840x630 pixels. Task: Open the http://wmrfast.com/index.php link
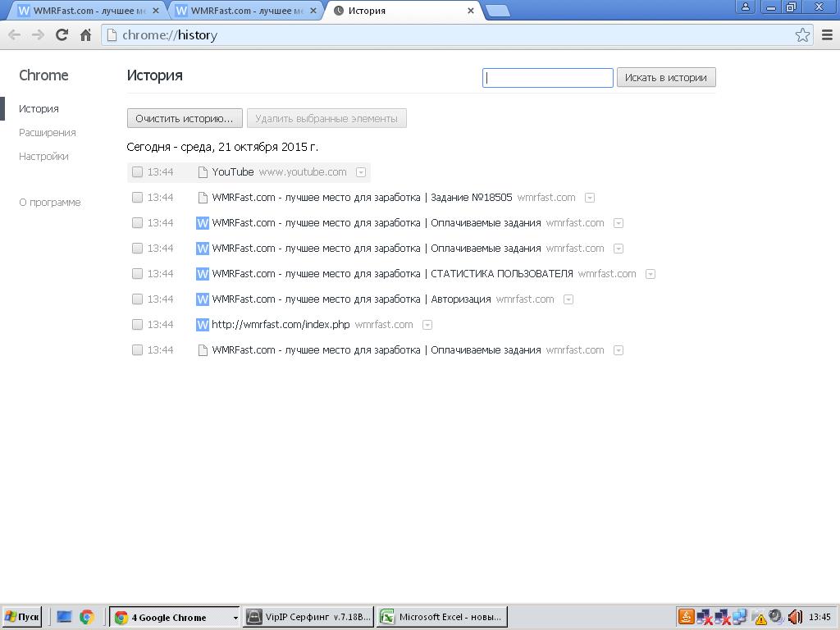point(281,325)
